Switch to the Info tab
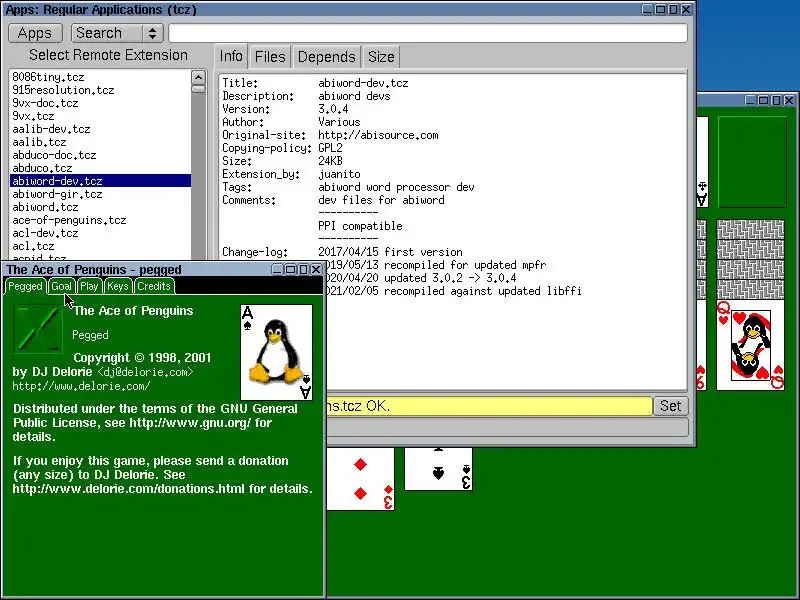Viewport: 800px width, 600px height. 231,56
